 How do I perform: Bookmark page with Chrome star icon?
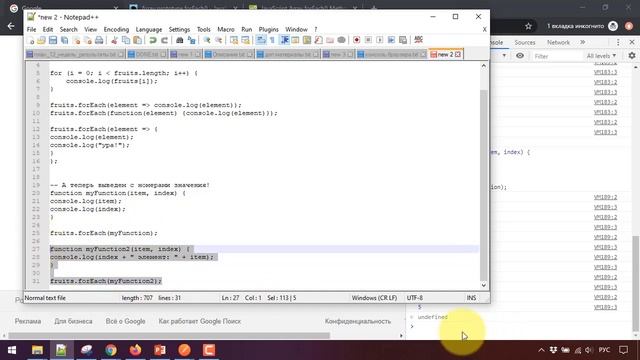coord(528,26)
